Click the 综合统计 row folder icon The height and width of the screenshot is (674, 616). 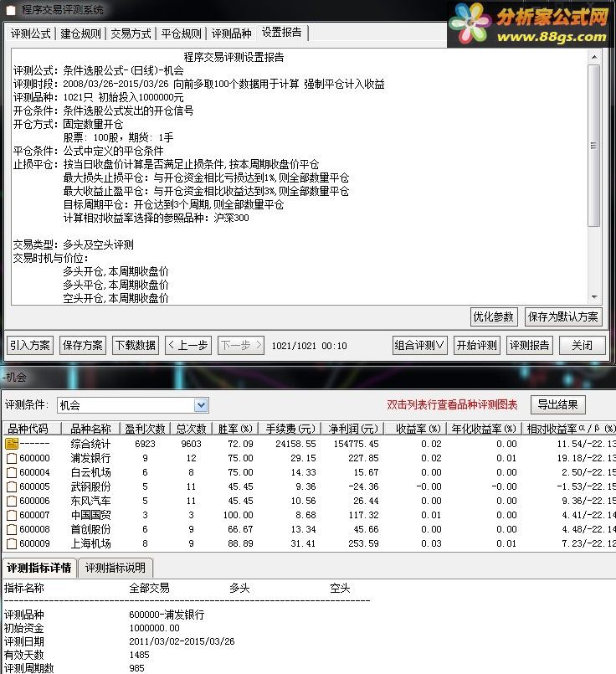pos(12,443)
